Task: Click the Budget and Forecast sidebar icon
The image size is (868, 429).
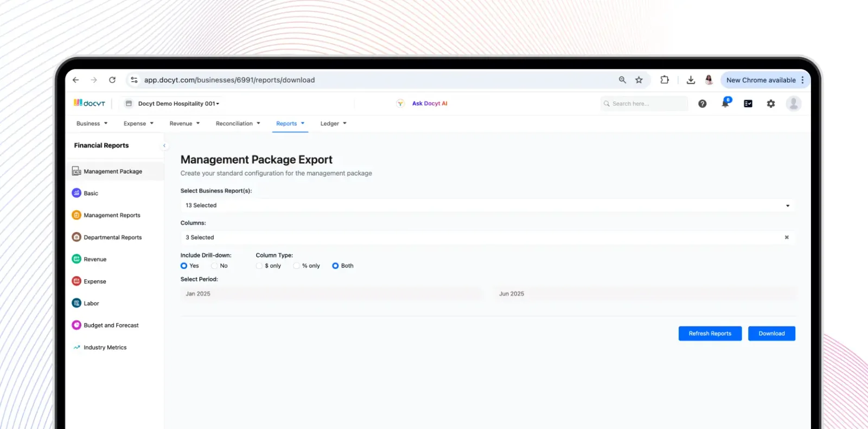Action: coord(76,325)
